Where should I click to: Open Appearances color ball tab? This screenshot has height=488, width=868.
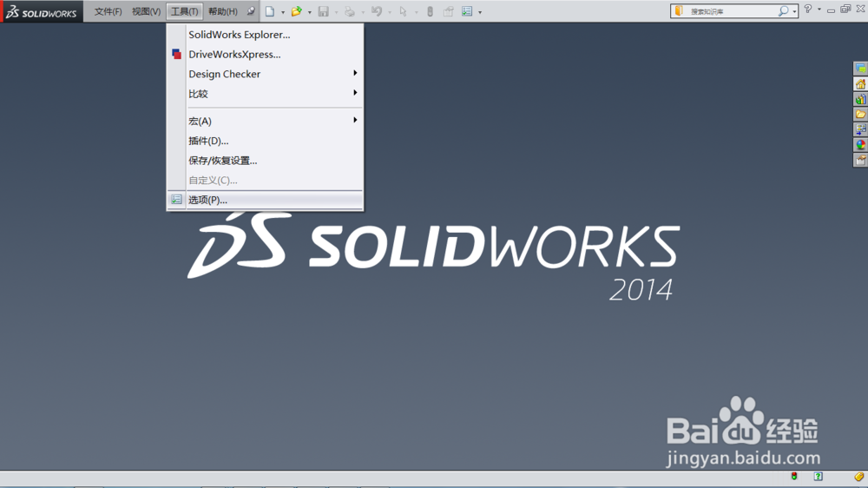pos(860,145)
